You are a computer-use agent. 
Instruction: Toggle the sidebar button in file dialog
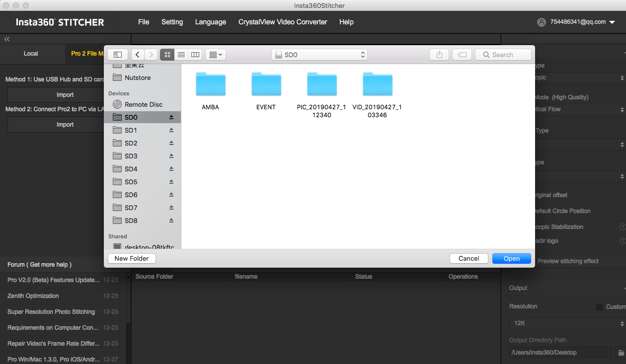(x=118, y=55)
